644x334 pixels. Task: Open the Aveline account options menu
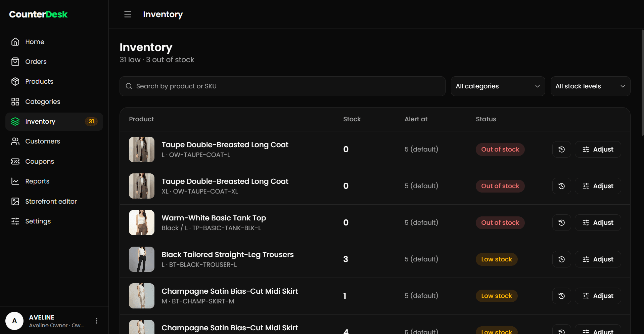coord(97,321)
